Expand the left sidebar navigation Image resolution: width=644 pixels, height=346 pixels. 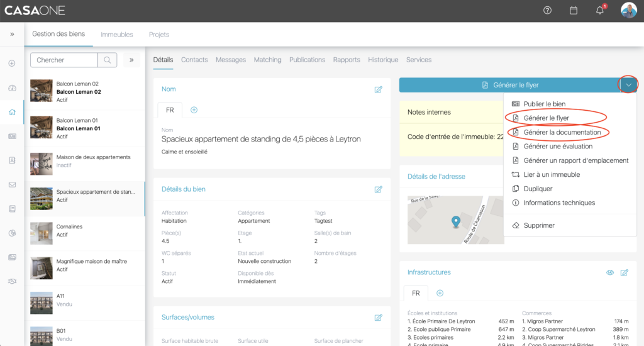click(x=12, y=35)
